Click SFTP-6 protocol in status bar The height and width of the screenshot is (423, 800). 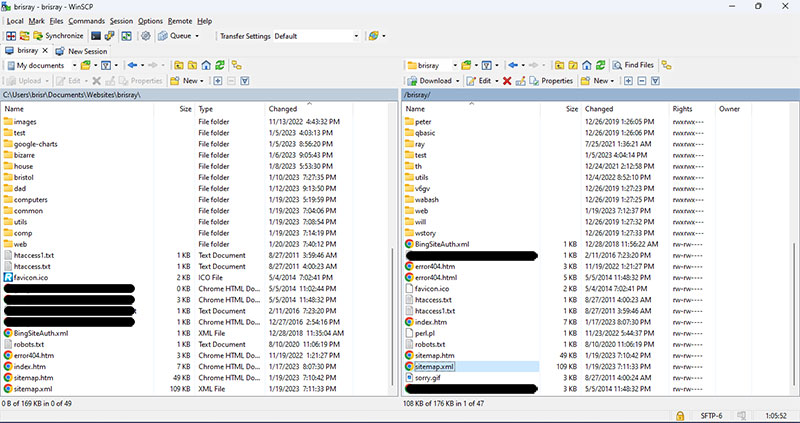pos(711,416)
